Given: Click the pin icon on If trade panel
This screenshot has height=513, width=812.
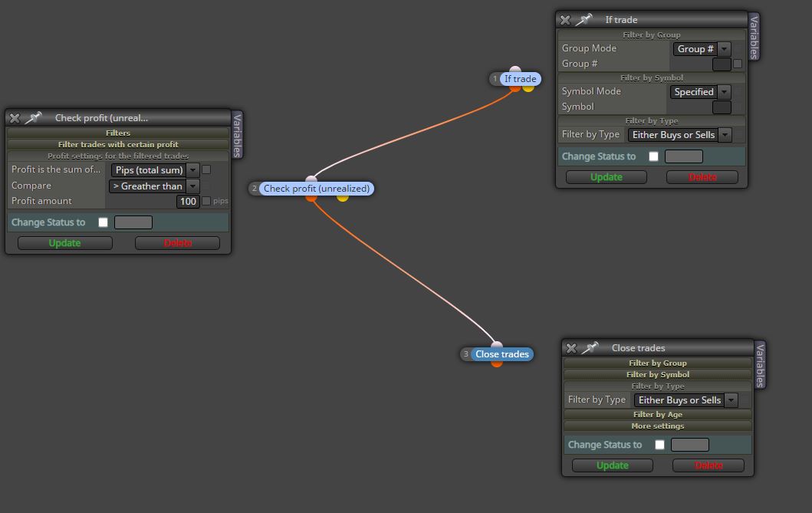Looking at the screenshot, I should [x=584, y=20].
